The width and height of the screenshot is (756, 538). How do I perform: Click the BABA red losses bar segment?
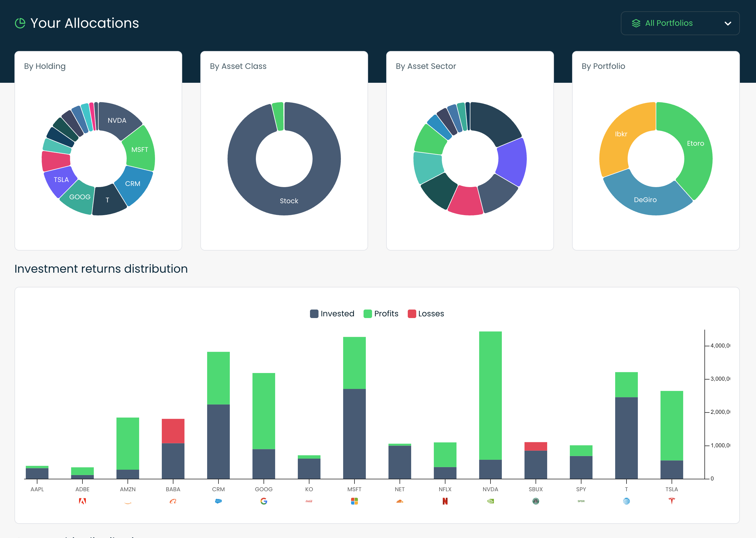(173, 431)
